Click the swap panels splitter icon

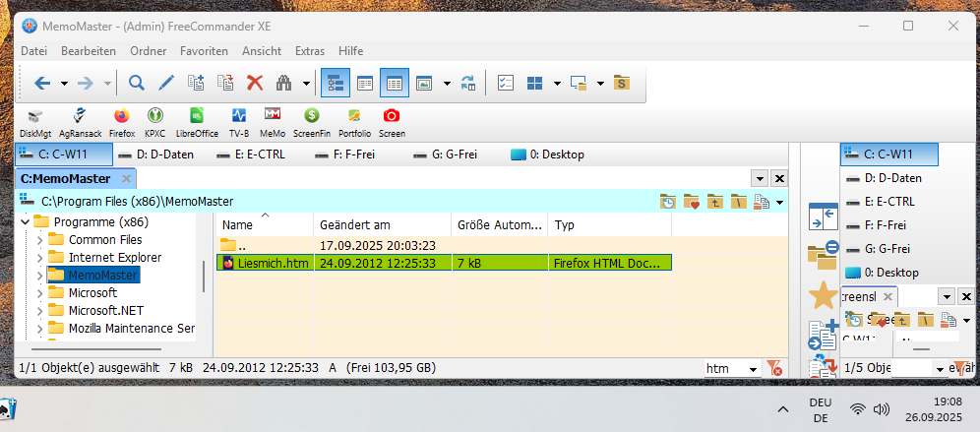click(823, 216)
